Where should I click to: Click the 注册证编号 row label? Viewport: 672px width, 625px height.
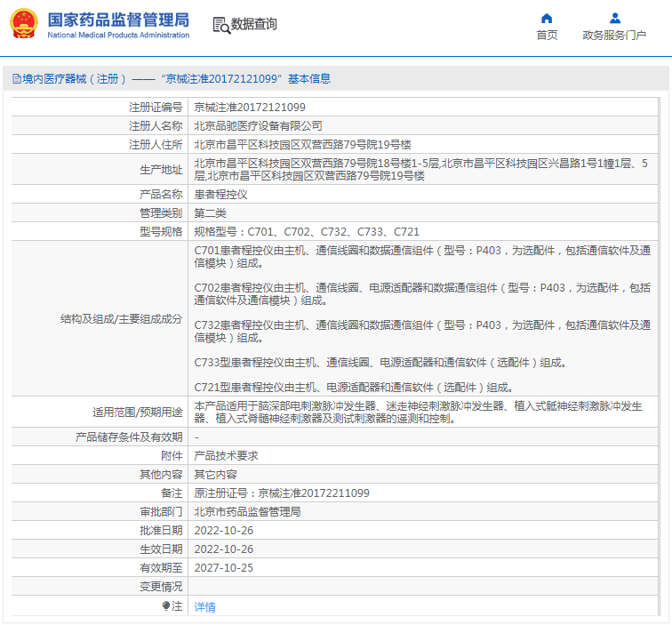click(156, 108)
